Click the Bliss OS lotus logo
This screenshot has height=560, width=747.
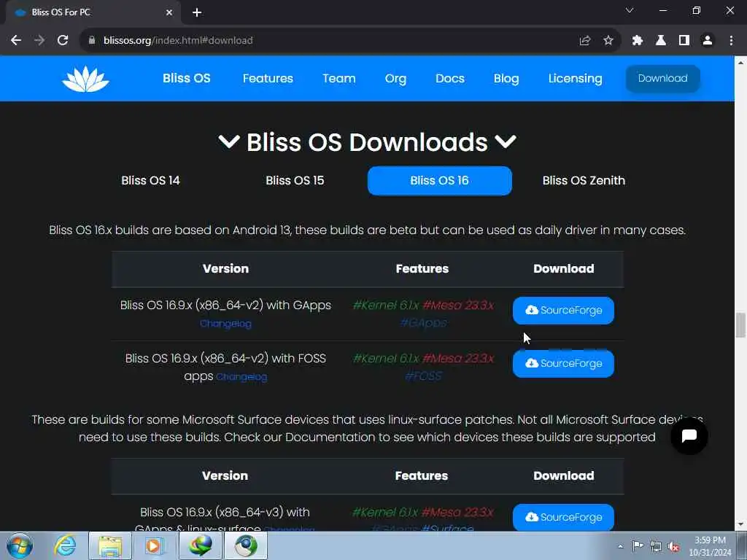click(85, 79)
